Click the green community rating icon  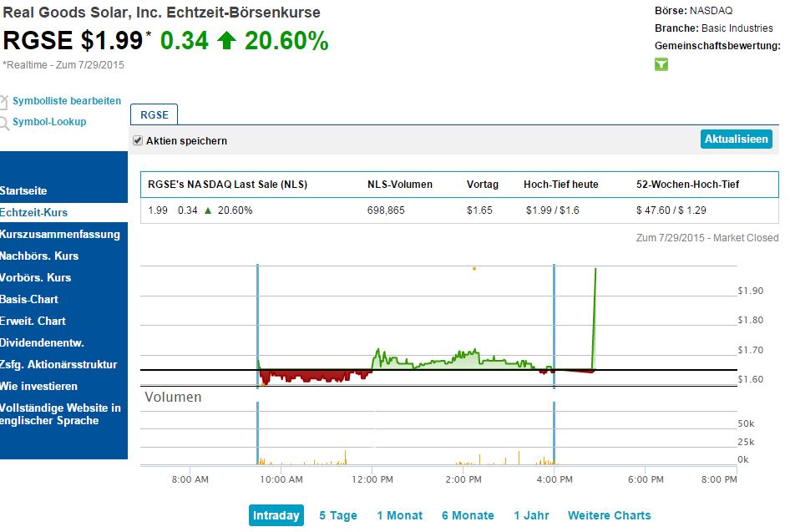[661, 64]
